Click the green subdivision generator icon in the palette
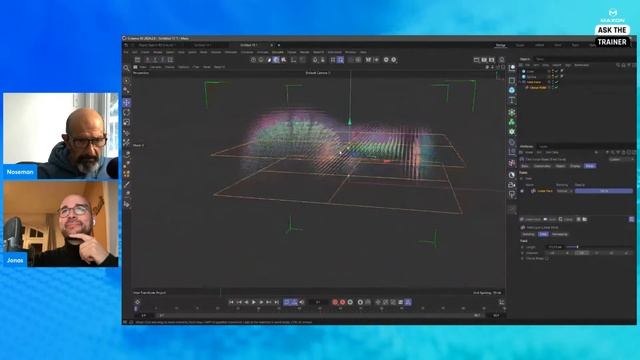 pos(512,112)
